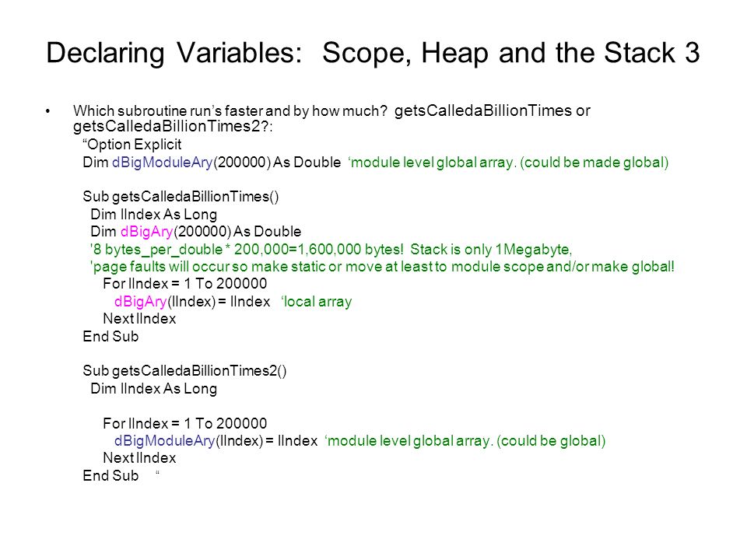Click the comment starting '8 bytes_per_double * 200,000'
Viewport: 747px width, 560px height.
coord(331,250)
